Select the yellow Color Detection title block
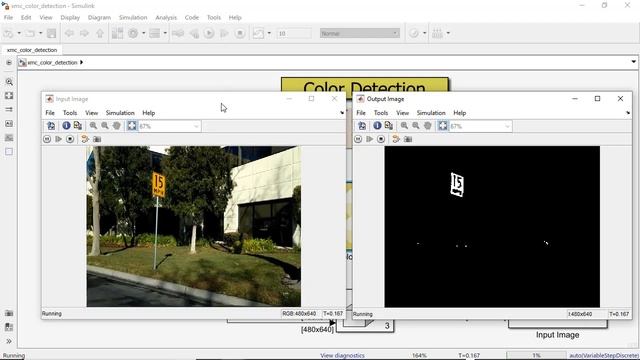Screen dimensions: 640x360 (365, 84)
